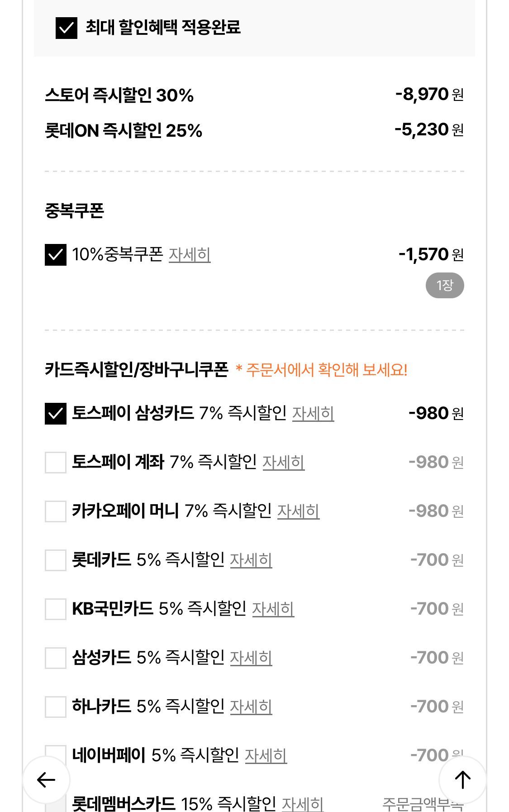The image size is (509, 812).
Task: Tap the 1장 coupon count badge
Action: [x=445, y=285]
